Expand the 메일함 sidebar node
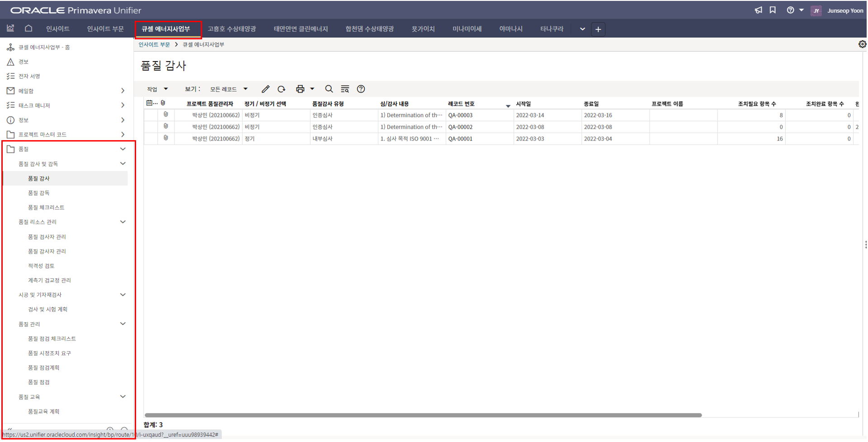Image resolution: width=868 pixels, height=442 pixels. [x=123, y=91]
